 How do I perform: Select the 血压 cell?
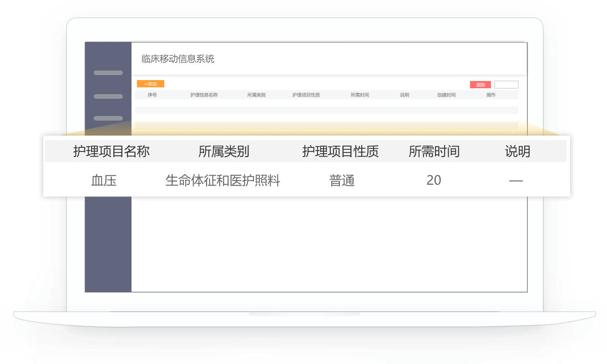104,181
